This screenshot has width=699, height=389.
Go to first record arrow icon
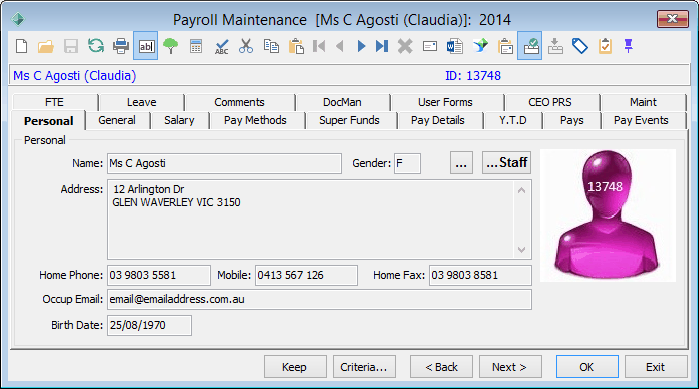[x=319, y=46]
